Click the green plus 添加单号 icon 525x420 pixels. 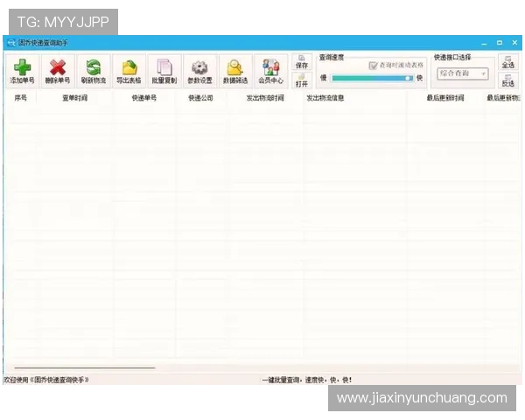[x=22, y=71]
